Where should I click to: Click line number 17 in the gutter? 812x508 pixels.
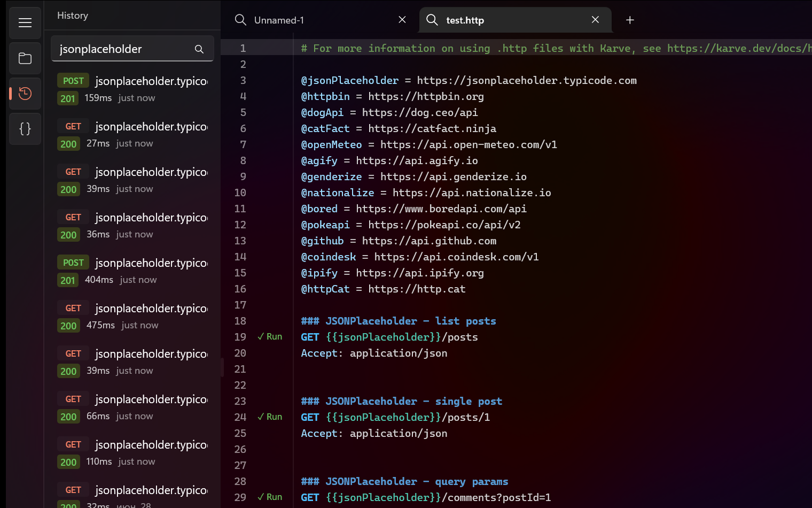pos(240,305)
